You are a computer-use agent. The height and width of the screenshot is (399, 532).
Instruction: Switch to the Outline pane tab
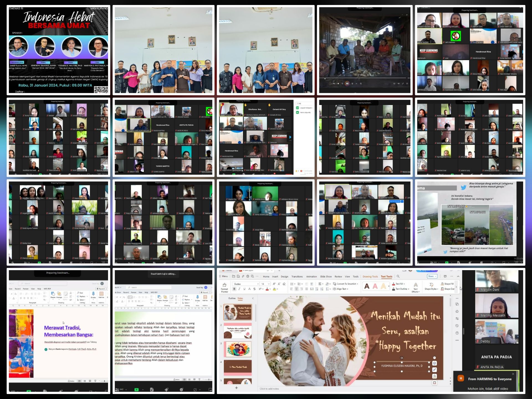tap(232, 298)
